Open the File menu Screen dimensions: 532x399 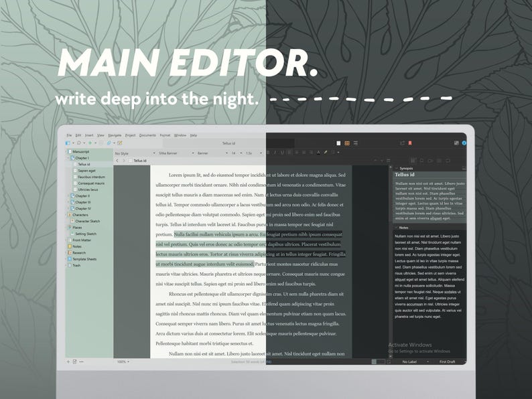pos(69,135)
